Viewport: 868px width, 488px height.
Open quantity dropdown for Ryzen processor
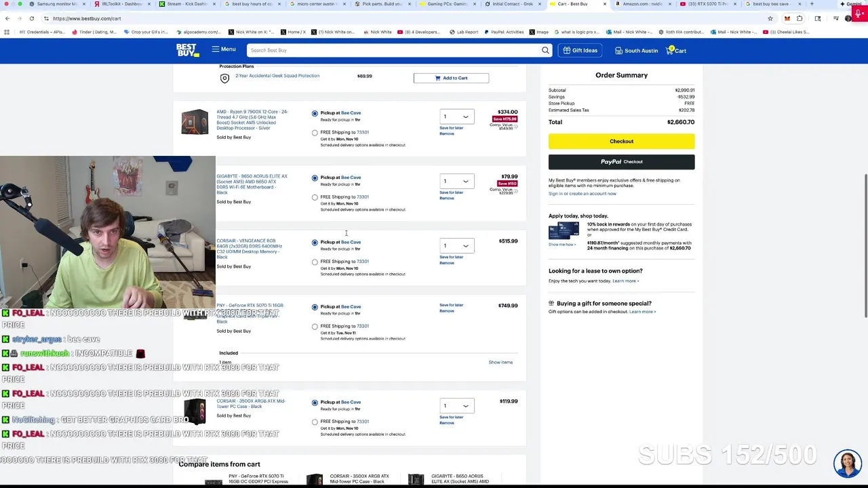(456, 117)
